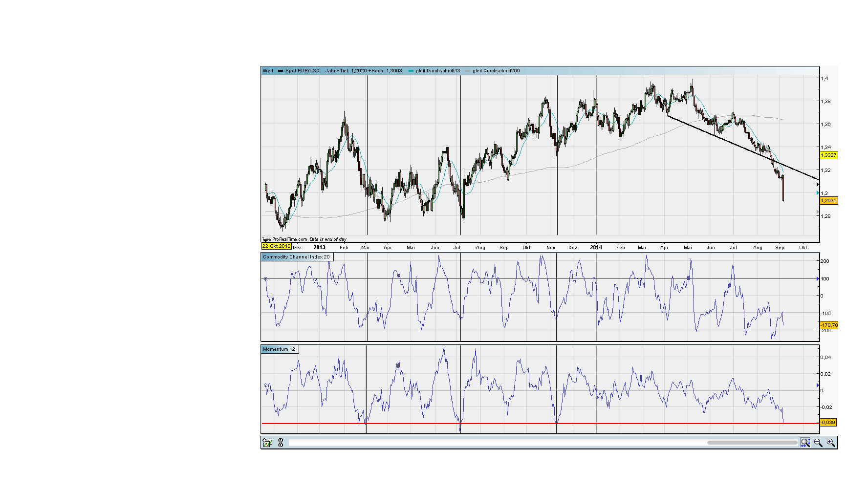Click the '200' label on the CCI axis

825,261
